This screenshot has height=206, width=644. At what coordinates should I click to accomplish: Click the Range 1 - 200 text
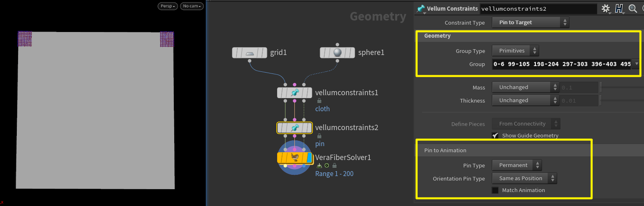click(x=334, y=174)
